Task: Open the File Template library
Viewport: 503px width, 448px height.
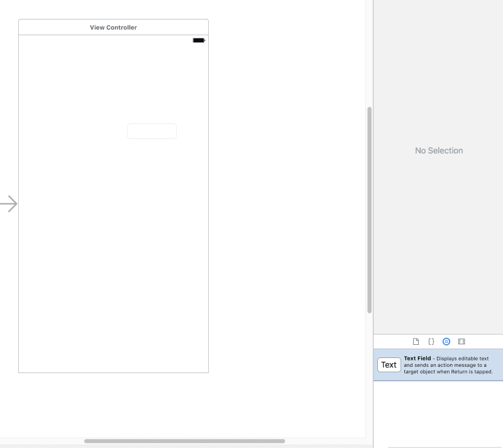Action: coord(416,342)
